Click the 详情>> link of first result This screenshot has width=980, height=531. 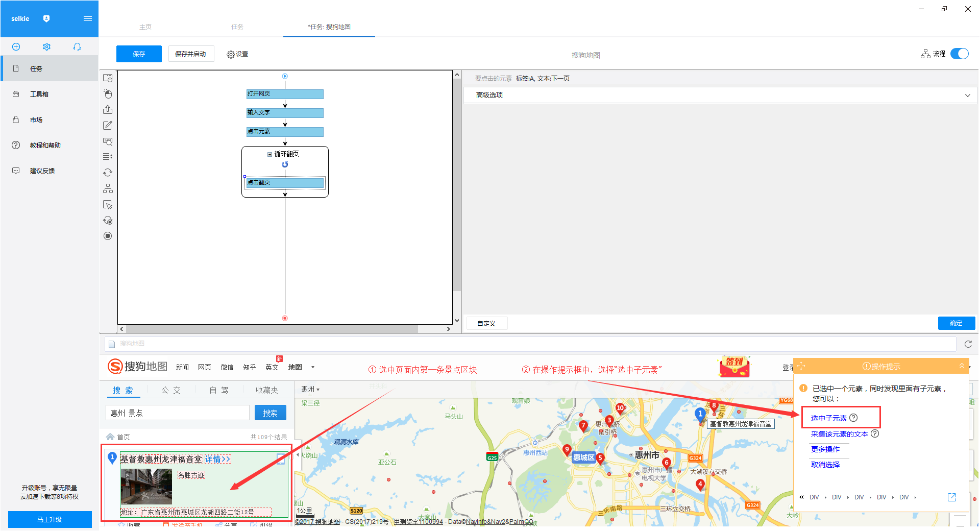click(218, 459)
